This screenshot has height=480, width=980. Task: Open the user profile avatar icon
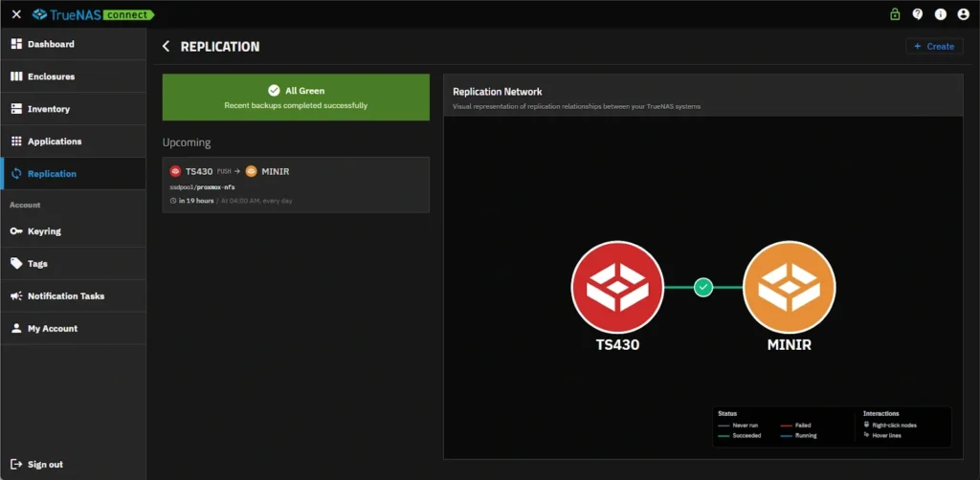[963, 14]
